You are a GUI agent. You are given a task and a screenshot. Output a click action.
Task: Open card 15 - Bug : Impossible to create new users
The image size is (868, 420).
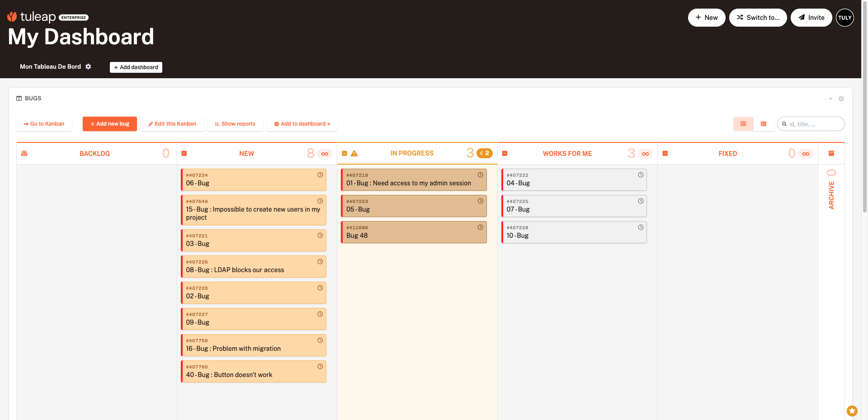click(x=254, y=210)
